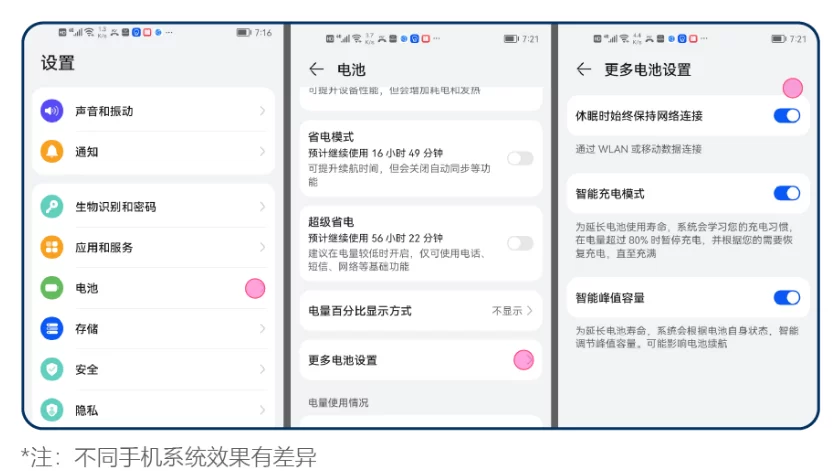Viewport: 838px width, 471px height.
Task: Open 电池 settings entry
Action: [153, 288]
